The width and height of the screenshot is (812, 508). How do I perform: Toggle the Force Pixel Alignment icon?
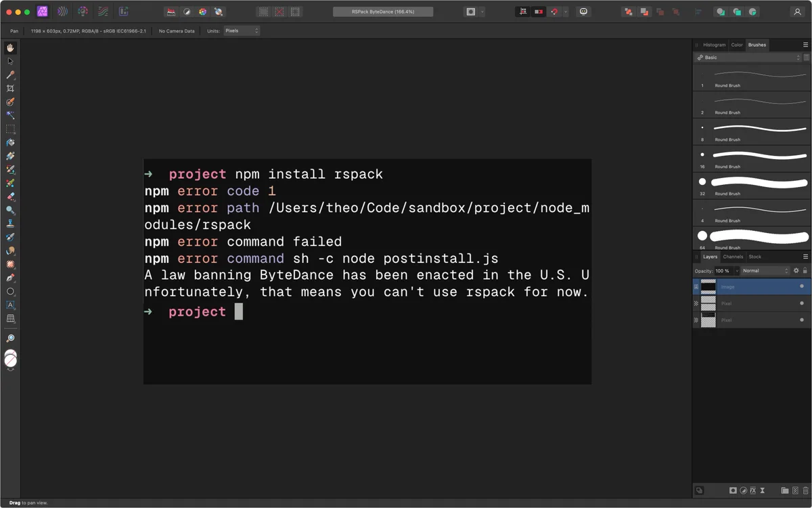coord(523,12)
